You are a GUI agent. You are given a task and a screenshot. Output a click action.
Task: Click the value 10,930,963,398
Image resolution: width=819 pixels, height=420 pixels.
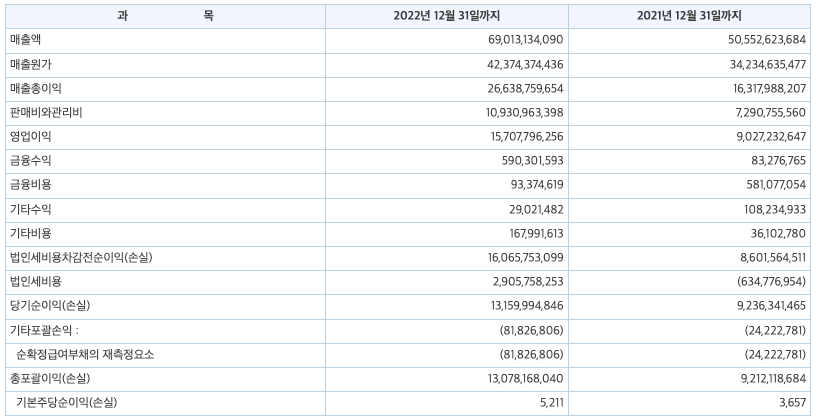(x=525, y=112)
